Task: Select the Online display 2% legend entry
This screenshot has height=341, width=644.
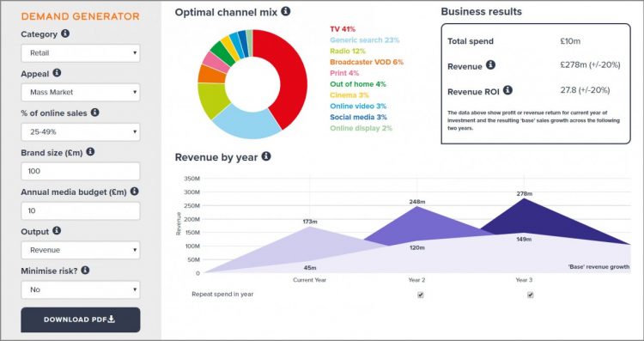Action: [x=361, y=128]
